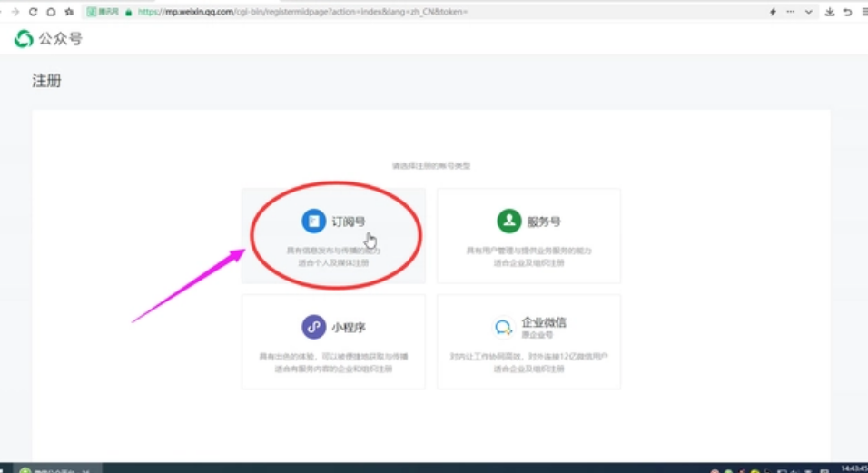Click the browser forward arrow
This screenshot has height=473, width=868.
pos(15,12)
